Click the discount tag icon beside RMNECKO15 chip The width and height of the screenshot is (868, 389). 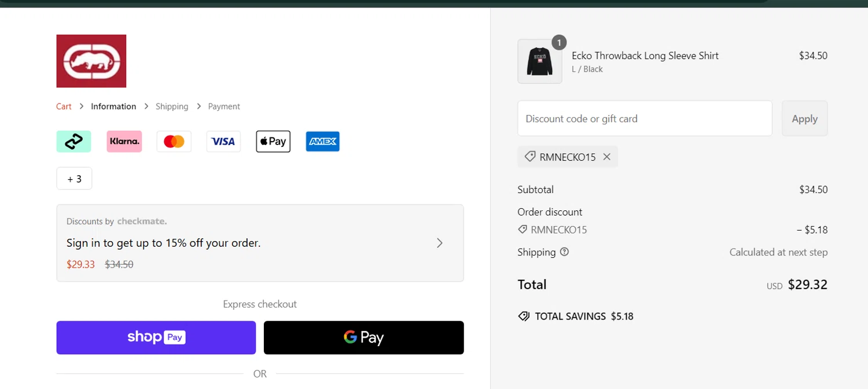(x=529, y=157)
